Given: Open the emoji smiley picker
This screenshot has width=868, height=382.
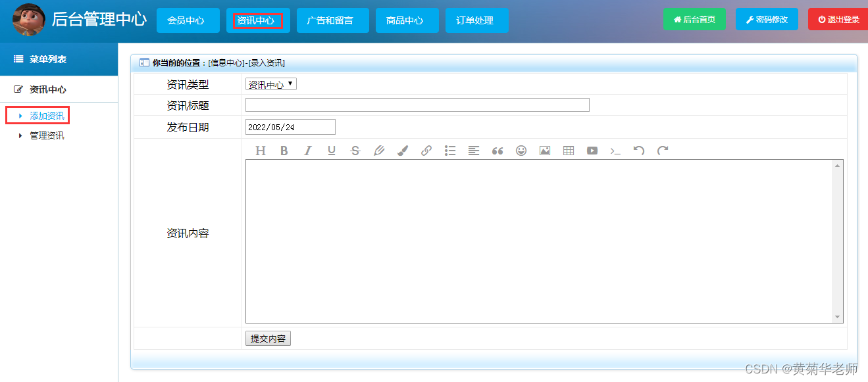Looking at the screenshot, I should coord(521,151).
